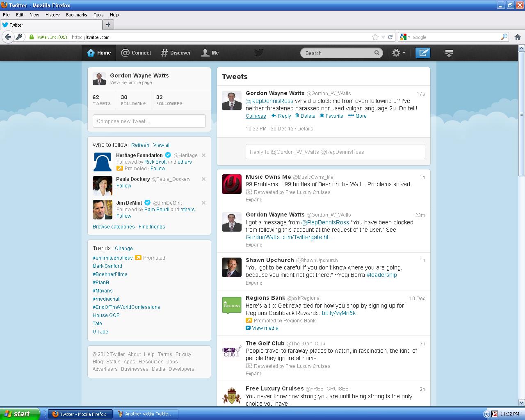Expand hidden system tray icons
525x420 pixels.
[x=486, y=414]
